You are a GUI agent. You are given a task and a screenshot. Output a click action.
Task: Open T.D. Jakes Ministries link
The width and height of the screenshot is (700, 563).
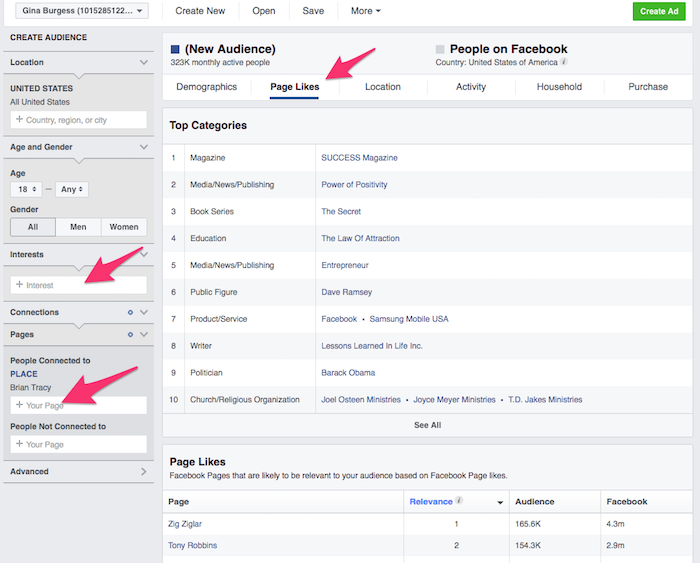click(545, 400)
